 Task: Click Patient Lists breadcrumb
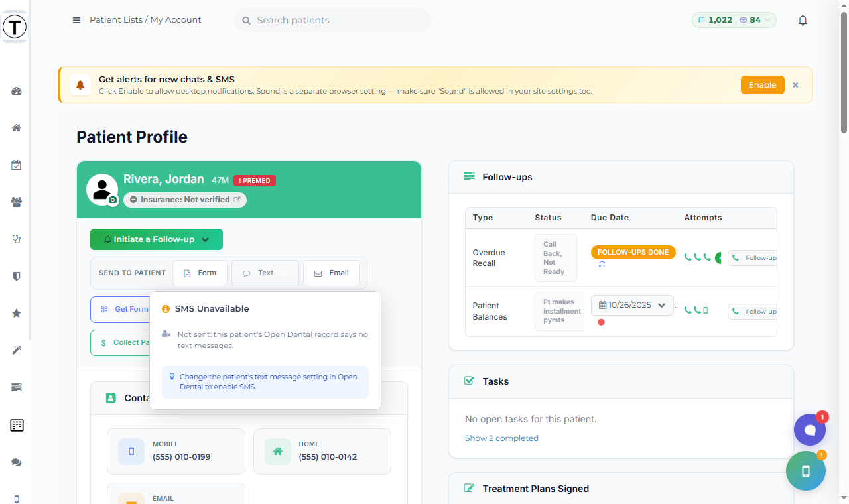coord(116,20)
